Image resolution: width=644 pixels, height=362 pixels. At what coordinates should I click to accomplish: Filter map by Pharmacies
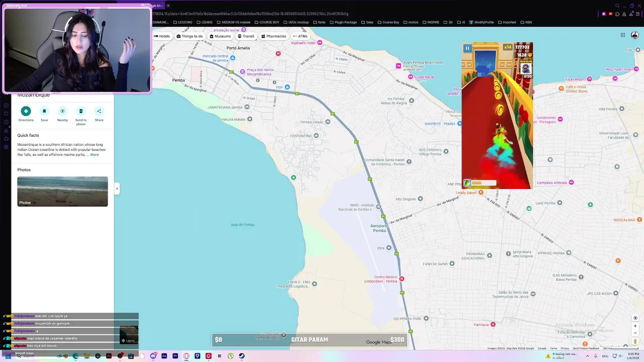coord(273,36)
